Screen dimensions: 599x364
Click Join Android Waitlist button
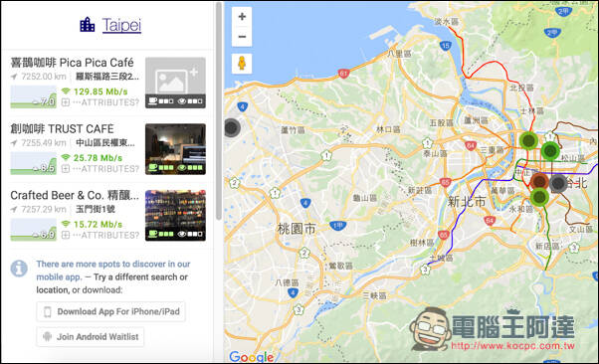point(91,337)
